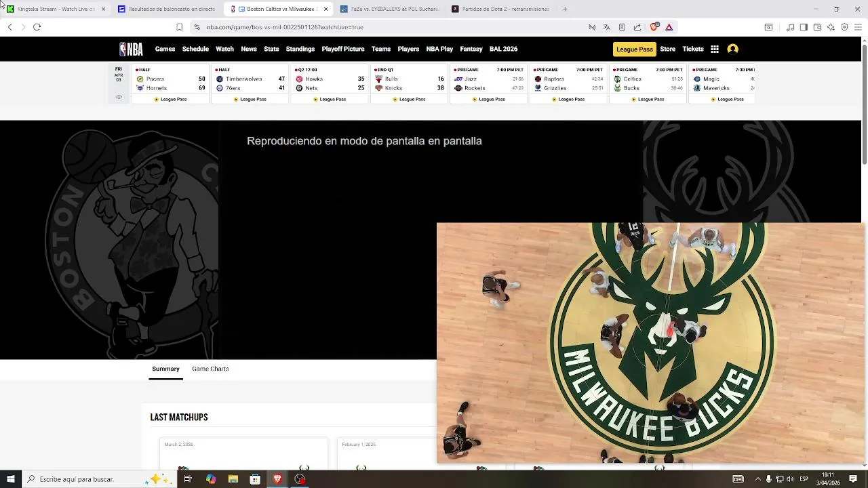Open the Players menu item
Screen dimensions: 868x488
(x=408, y=49)
